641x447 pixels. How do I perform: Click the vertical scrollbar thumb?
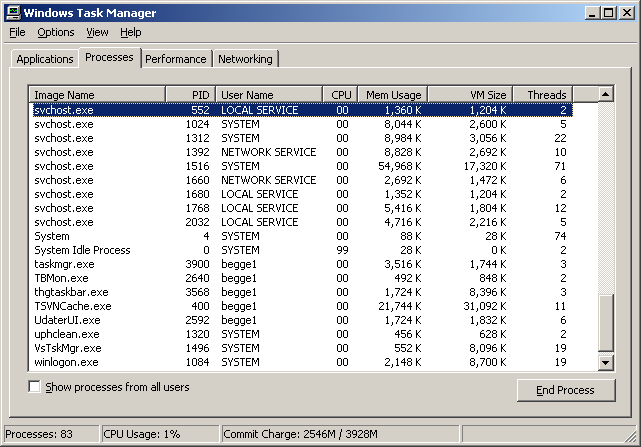[605, 323]
